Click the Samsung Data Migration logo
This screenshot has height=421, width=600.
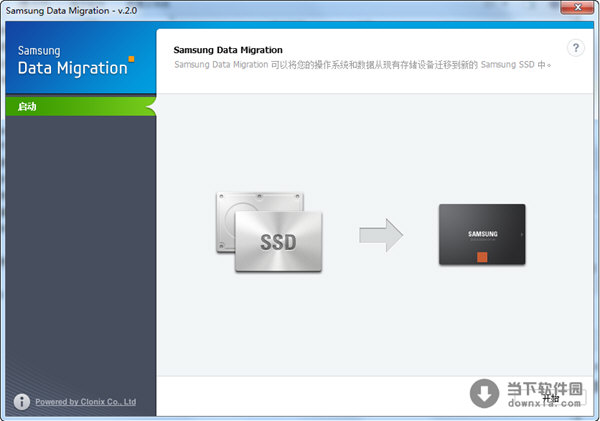click(76, 60)
